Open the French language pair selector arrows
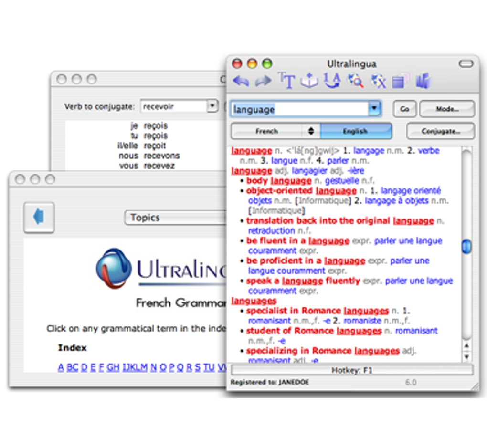 [x=311, y=131]
